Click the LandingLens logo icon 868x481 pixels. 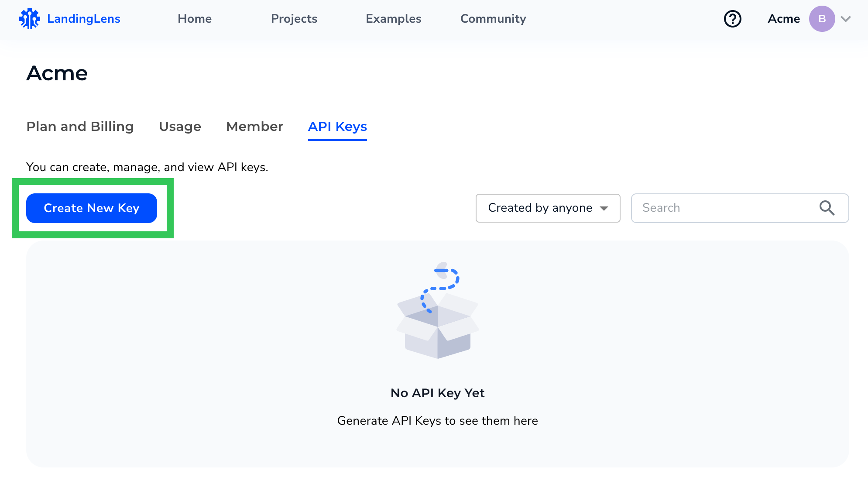29,19
